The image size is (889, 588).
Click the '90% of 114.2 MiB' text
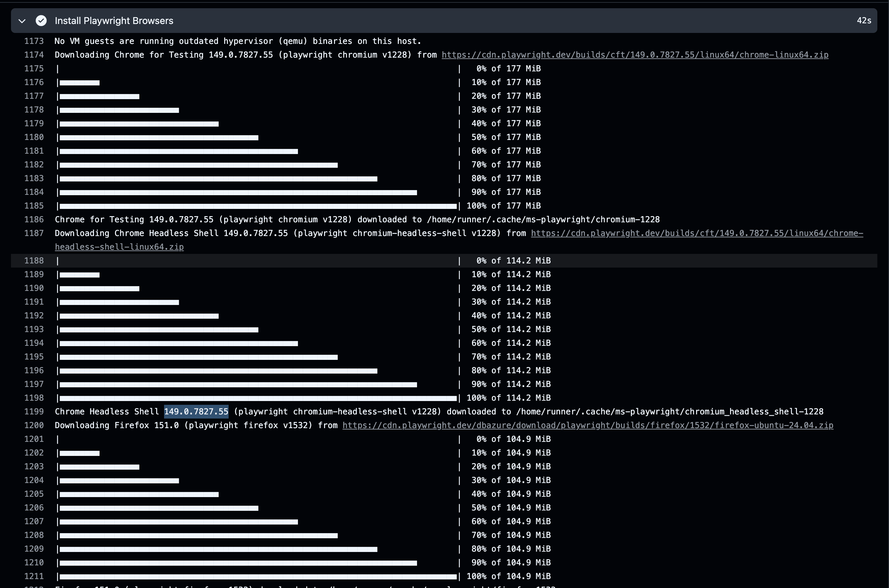click(x=511, y=384)
